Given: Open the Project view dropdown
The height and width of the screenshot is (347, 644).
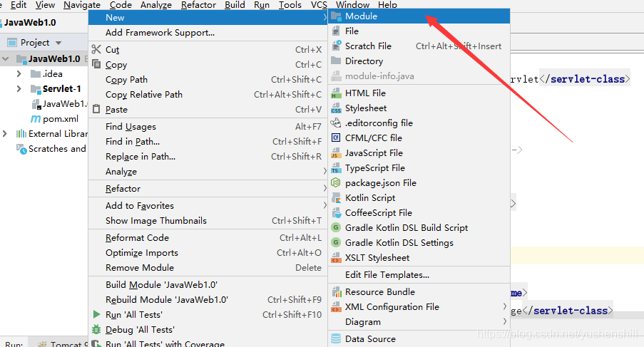Looking at the screenshot, I should (58, 43).
